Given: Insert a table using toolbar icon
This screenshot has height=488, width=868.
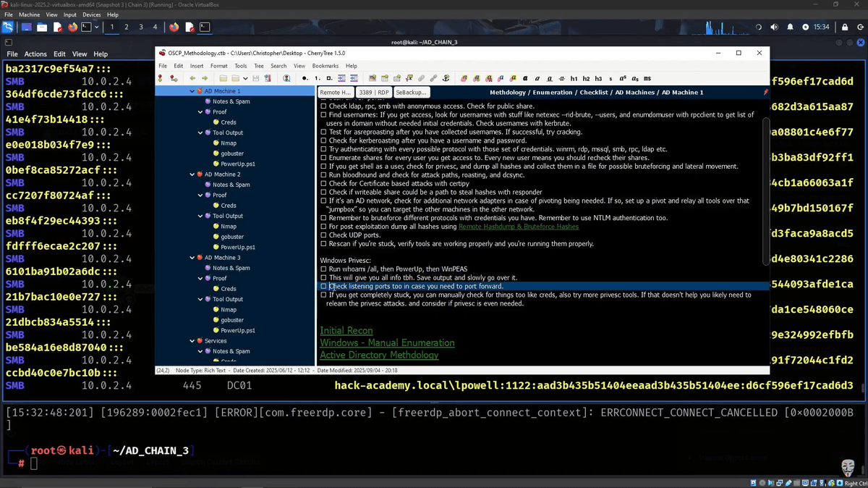Looking at the screenshot, I should point(384,78).
